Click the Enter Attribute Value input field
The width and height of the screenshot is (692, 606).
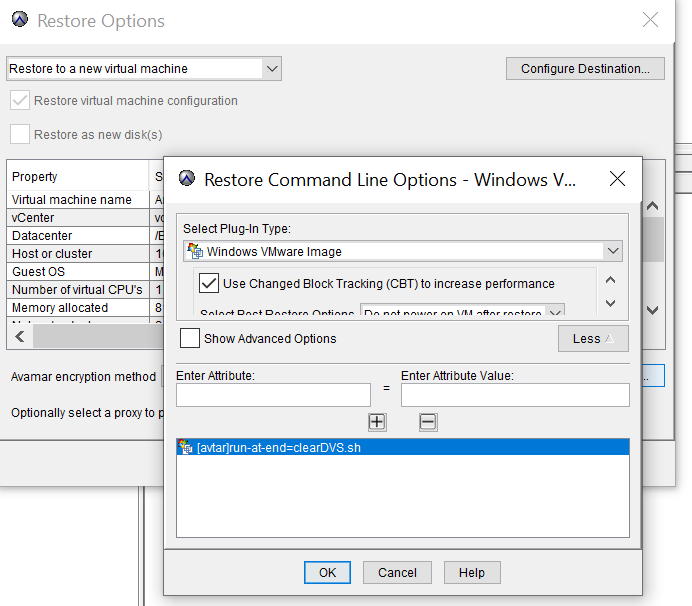click(x=515, y=395)
